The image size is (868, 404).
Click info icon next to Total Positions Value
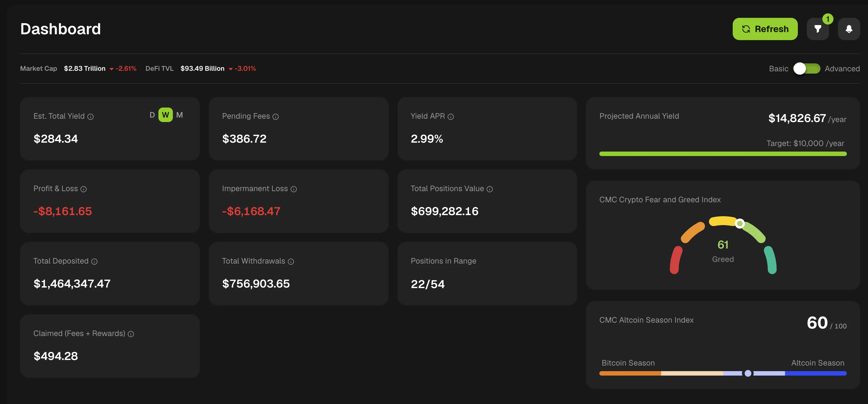point(490,189)
